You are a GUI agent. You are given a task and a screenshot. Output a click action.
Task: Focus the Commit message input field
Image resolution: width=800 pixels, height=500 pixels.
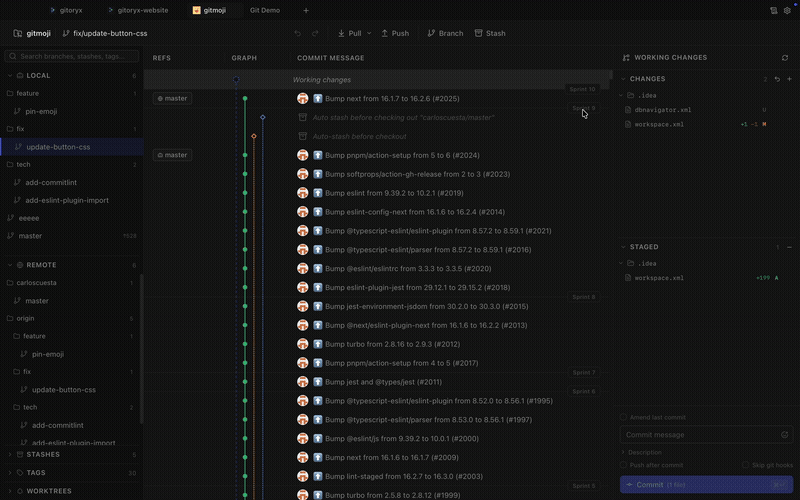point(706,435)
